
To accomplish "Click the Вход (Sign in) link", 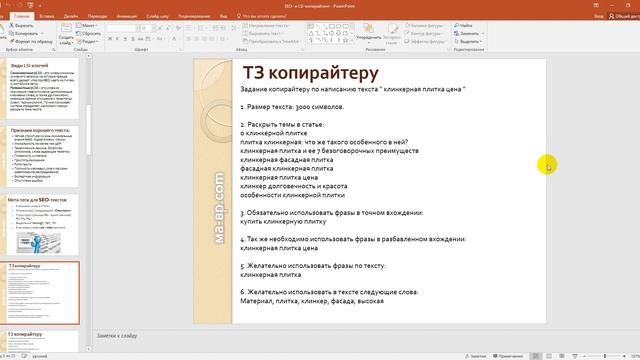I will (599, 16).
